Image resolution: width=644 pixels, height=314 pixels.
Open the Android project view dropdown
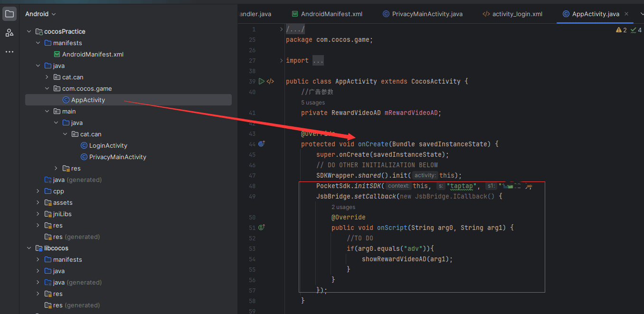pyautogui.click(x=40, y=14)
